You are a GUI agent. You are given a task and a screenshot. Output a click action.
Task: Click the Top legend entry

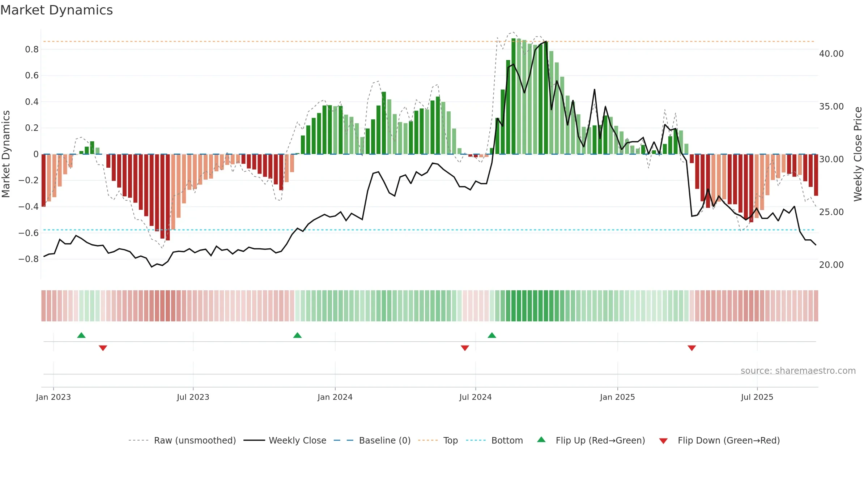click(438, 440)
